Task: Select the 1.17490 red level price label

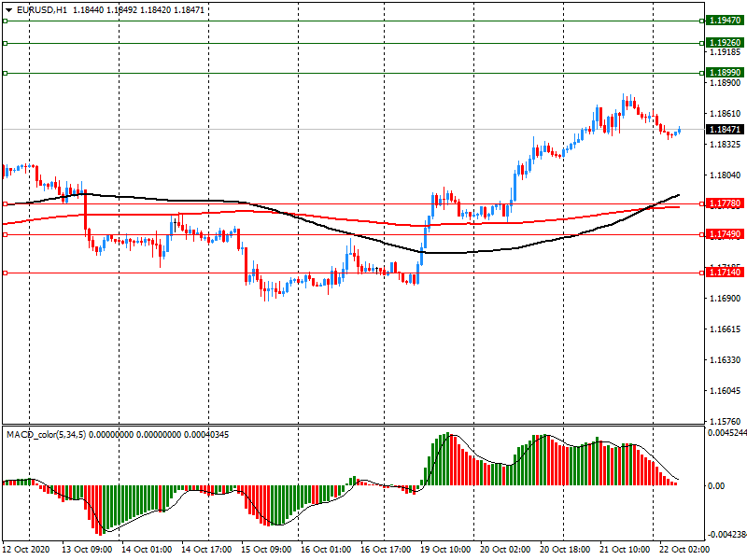Action: tap(725, 234)
